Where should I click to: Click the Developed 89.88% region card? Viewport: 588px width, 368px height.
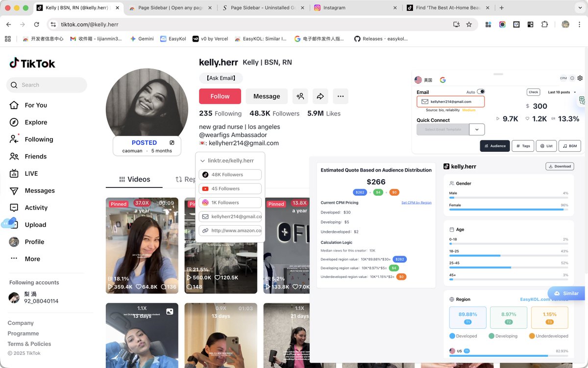coord(467,318)
